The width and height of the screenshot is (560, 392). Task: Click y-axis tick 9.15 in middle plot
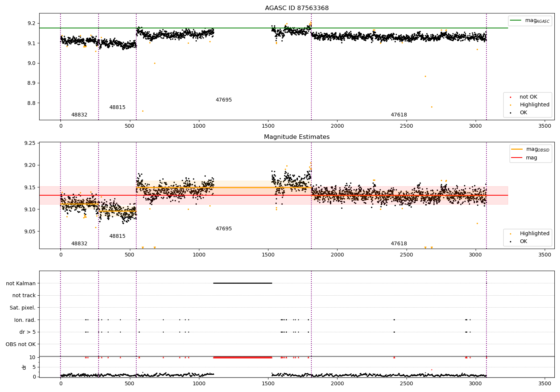[x=29, y=187]
